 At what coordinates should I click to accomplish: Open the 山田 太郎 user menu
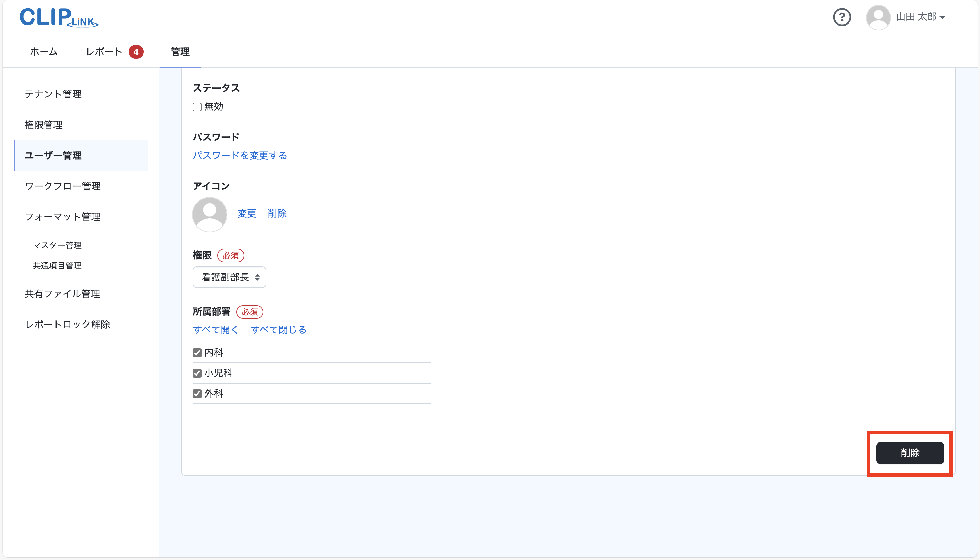tap(920, 17)
